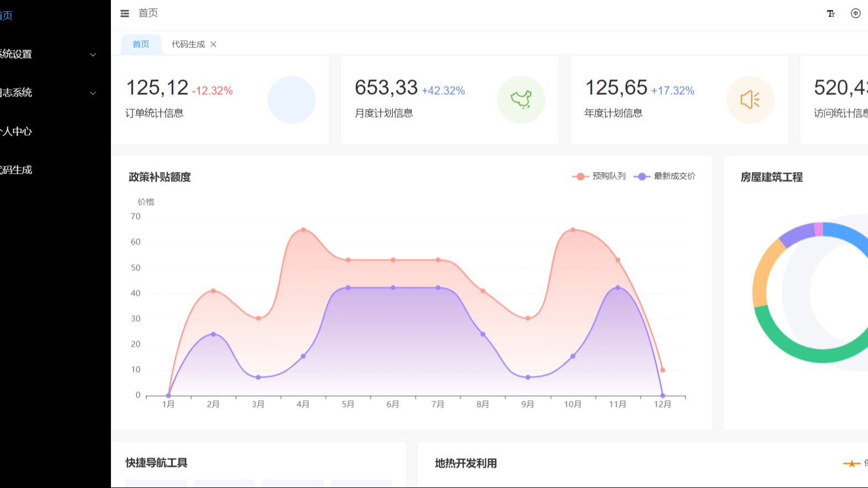
Task: Click the orange segment of donut chart
Action: (x=765, y=272)
